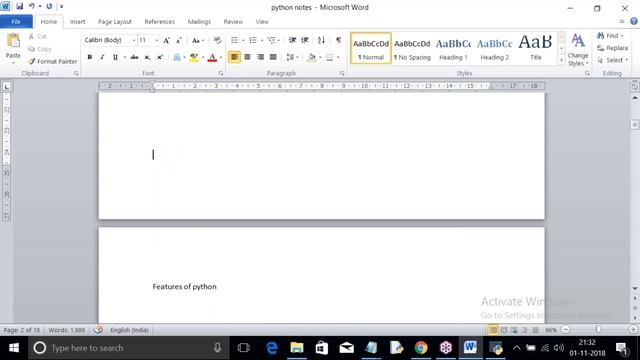
Task: Open Change Case dropdown
Action: pyautogui.click(x=198, y=40)
